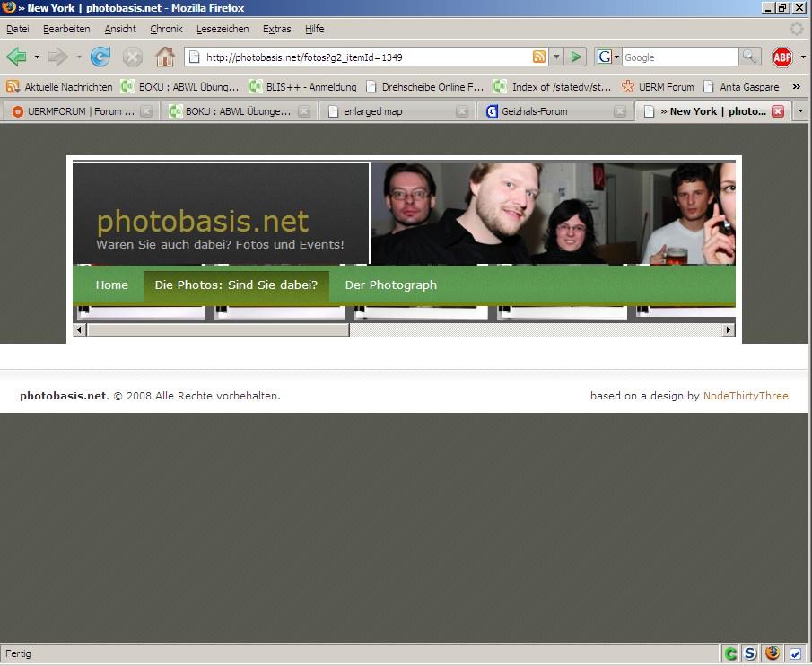Reload the page with the blue refresh icon
The width and height of the screenshot is (812, 666).
(100, 57)
